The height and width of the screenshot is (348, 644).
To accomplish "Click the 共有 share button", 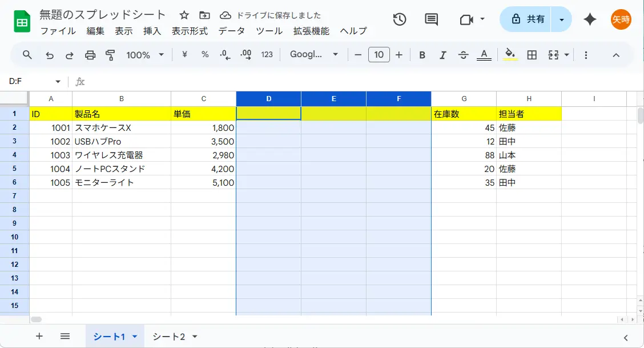I will tap(528, 19).
